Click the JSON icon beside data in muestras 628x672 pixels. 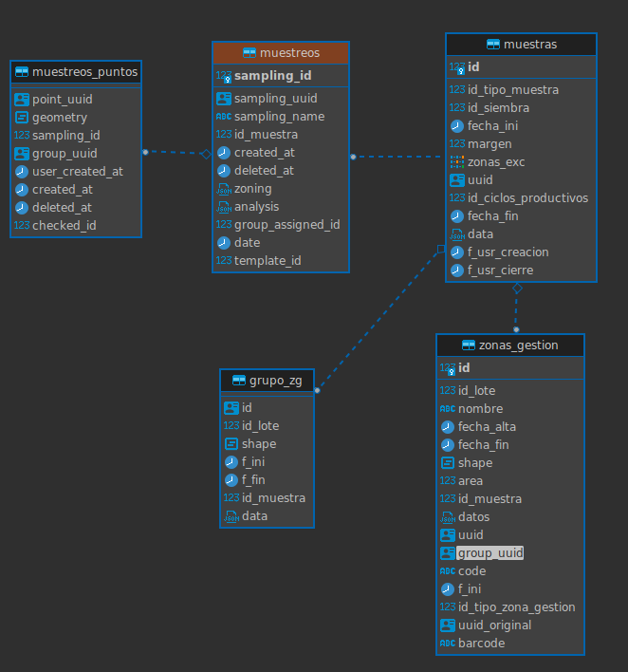click(x=457, y=234)
